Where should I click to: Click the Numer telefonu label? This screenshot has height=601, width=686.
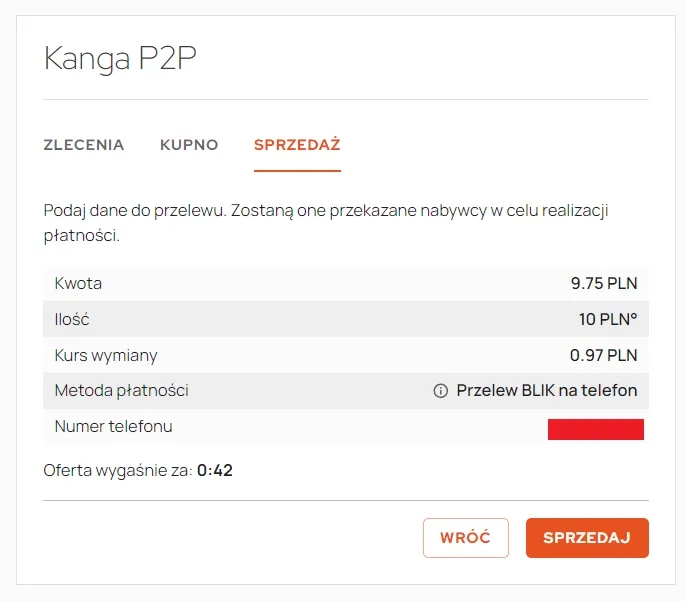click(x=113, y=426)
